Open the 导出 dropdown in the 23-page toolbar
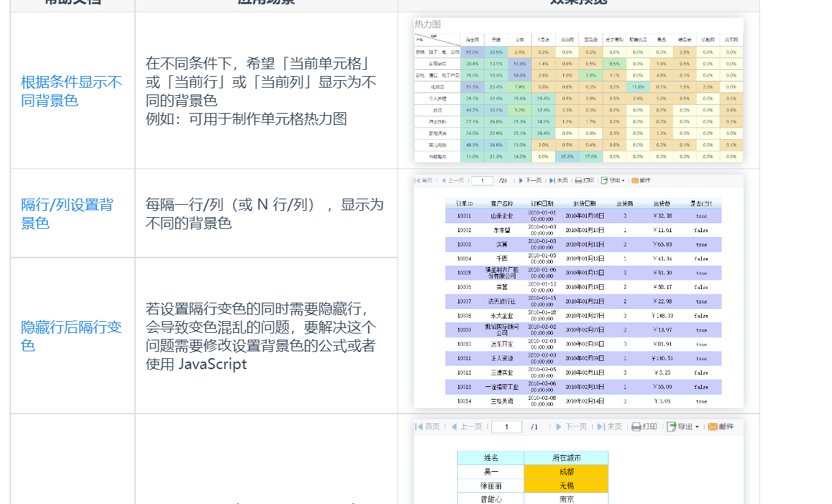 [613, 181]
